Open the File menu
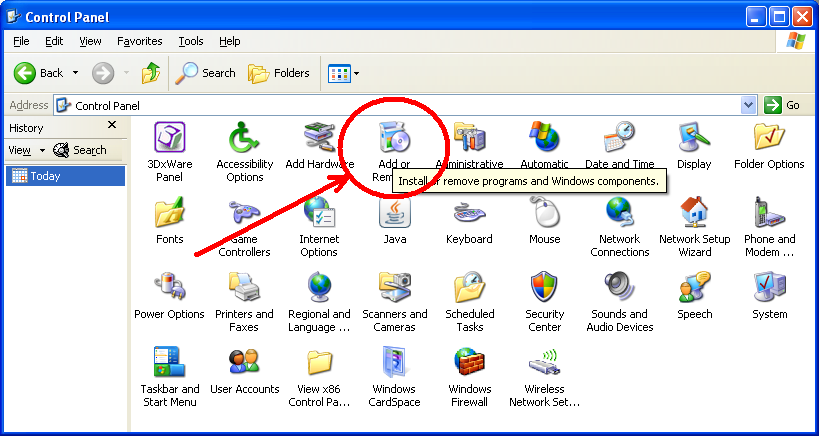 (x=21, y=41)
